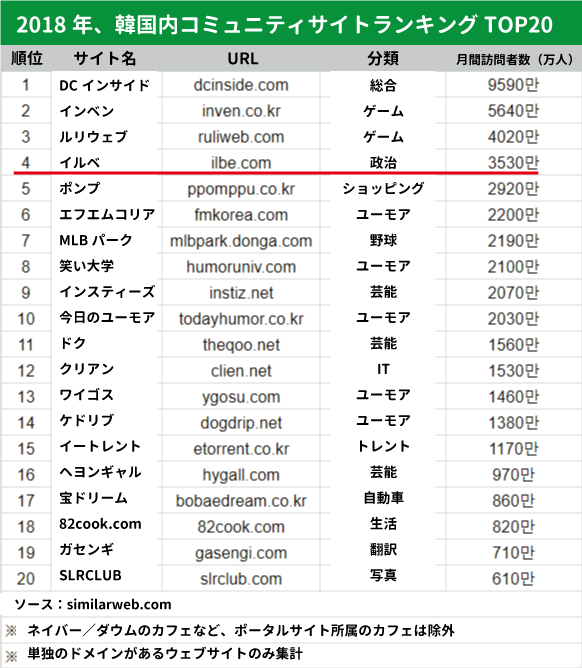Click the '生活' category cell
This screenshot has width=582, height=668.
click(x=383, y=524)
